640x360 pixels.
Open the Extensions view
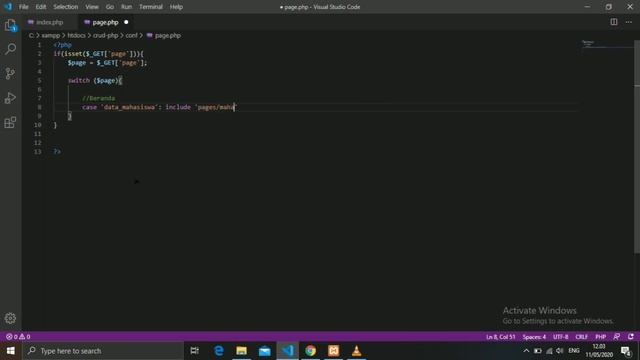pyautogui.click(x=11, y=122)
